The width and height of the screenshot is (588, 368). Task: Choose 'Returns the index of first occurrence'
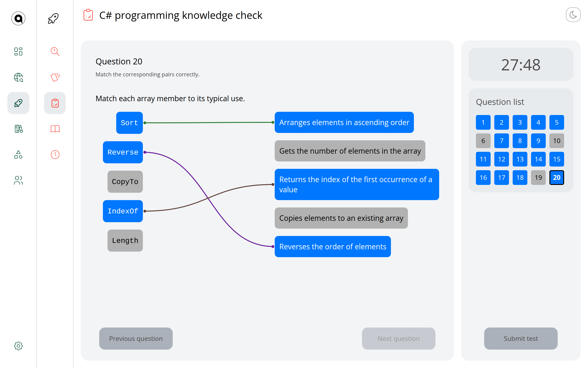pyautogui.click(x=357, y=184)
